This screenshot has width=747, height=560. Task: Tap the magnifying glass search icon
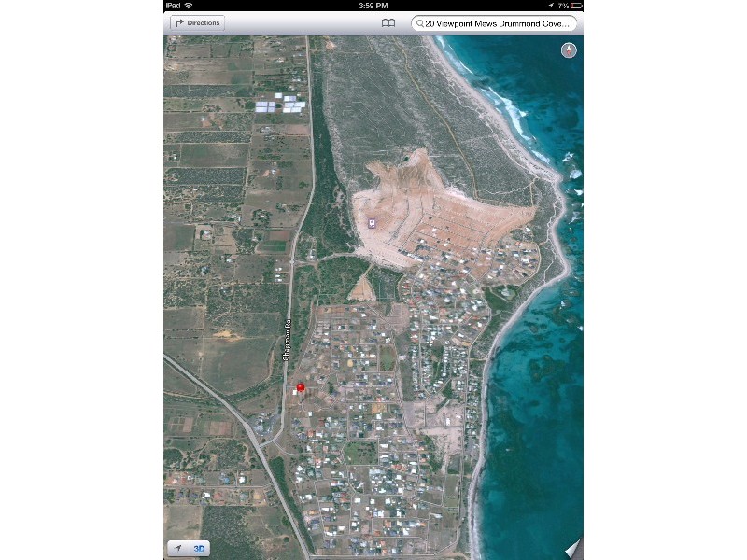point(419,23)
